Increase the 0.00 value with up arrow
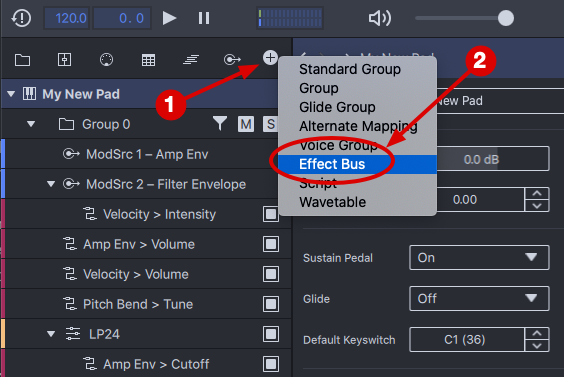564x377 pixels. [537, 193]
